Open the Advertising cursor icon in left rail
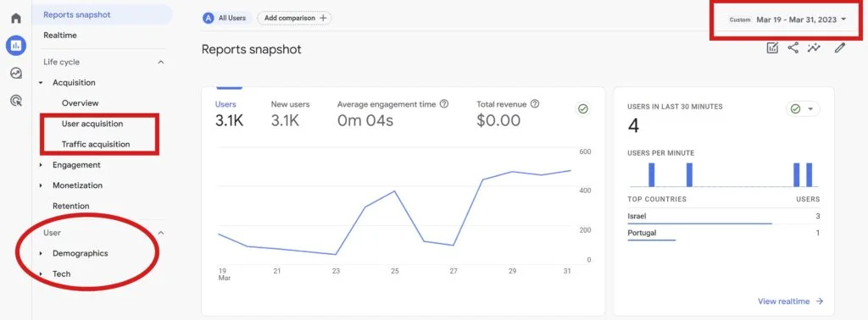Viewport: 868px width, 320px height. [17, 101]
